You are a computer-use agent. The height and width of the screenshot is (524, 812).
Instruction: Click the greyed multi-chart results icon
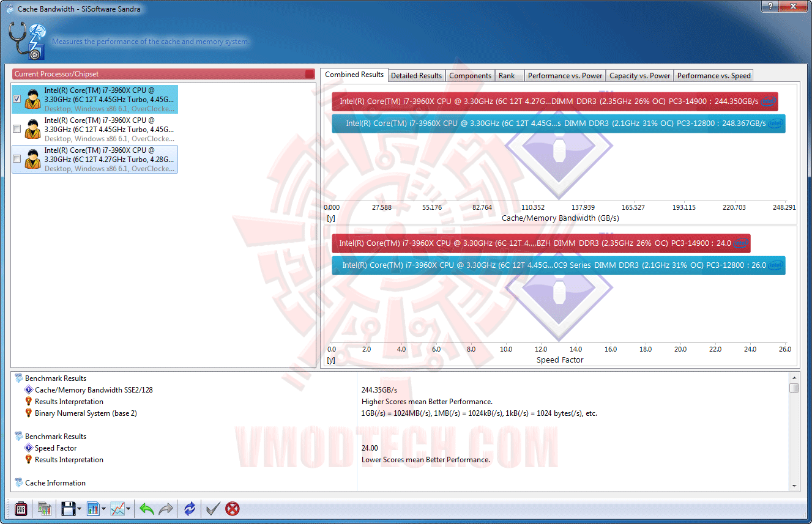pos(44,508)
